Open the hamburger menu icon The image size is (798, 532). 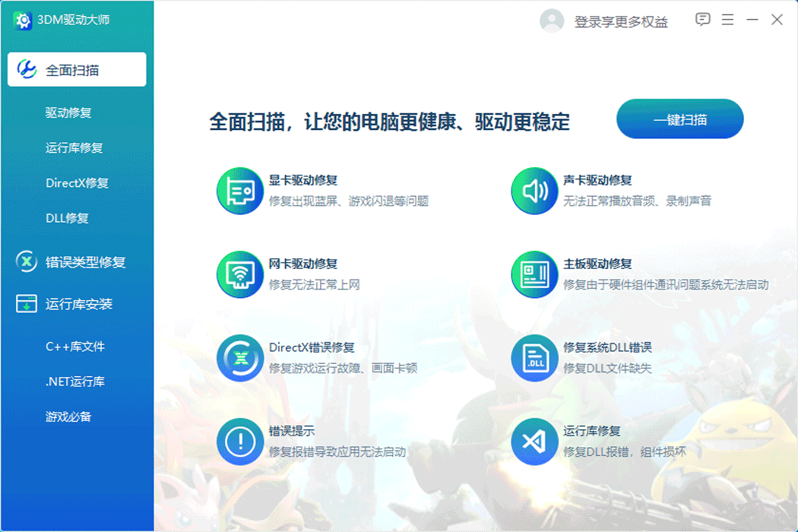point(727,20)
